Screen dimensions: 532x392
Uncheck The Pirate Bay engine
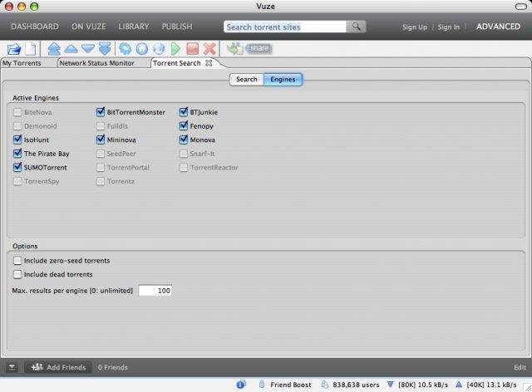(17, 154)
